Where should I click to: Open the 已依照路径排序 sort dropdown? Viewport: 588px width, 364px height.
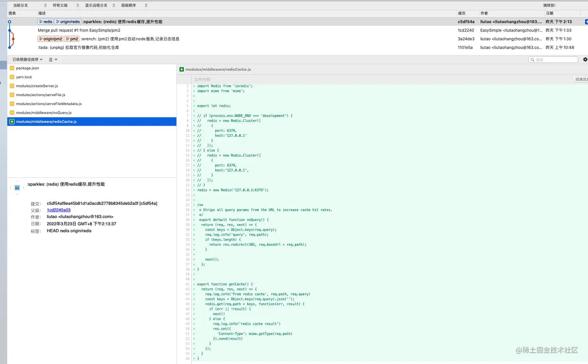click(28, 59)
